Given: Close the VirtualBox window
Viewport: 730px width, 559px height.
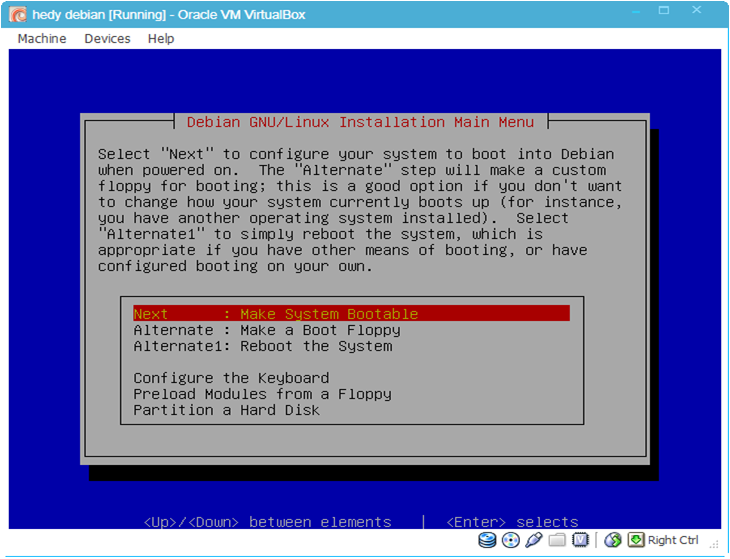Looking at the screenshot, I should 696,10.
